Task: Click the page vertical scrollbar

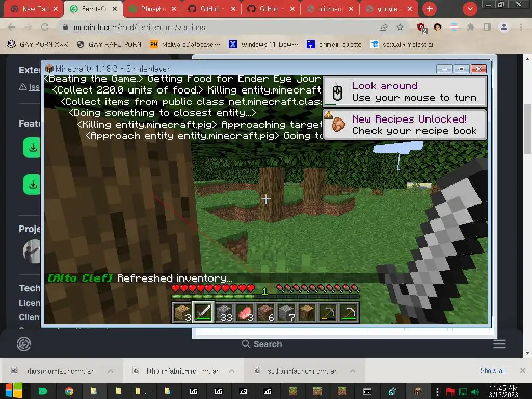Action: tap(527, 129)
